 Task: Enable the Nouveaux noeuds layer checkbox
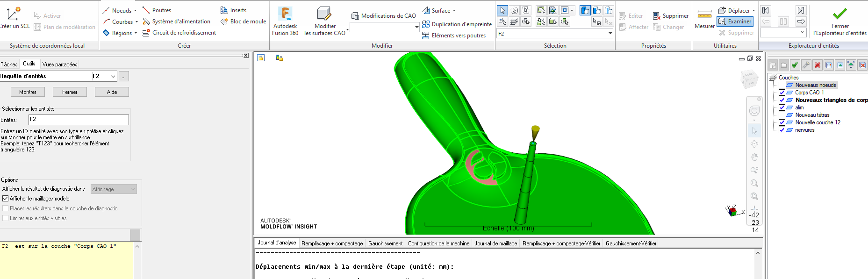782,85
